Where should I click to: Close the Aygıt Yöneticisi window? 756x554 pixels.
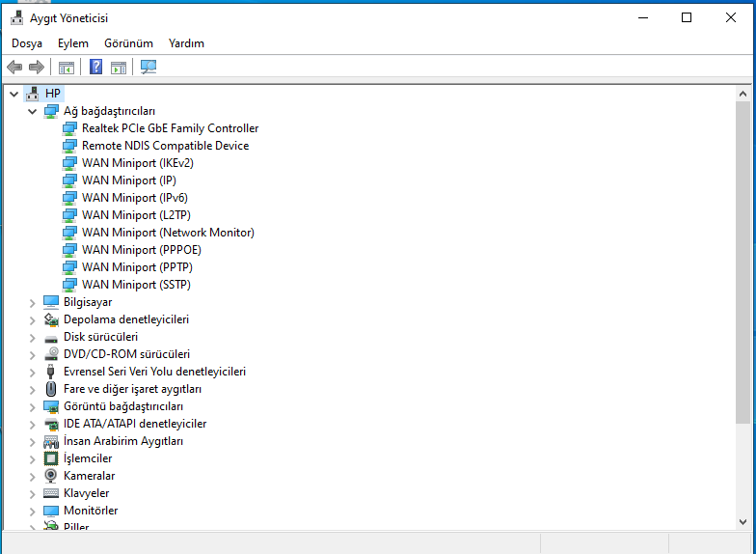(x=731, y=17)
